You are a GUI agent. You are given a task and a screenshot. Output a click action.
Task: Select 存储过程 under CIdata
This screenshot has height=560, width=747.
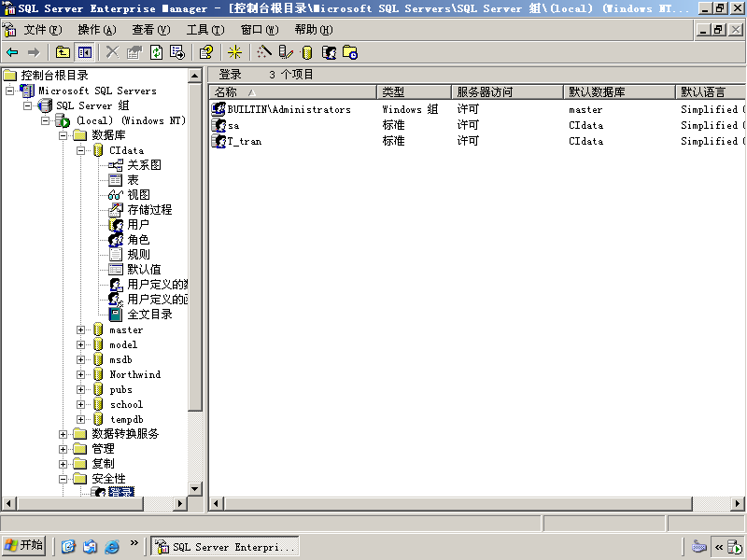point(149,209)
